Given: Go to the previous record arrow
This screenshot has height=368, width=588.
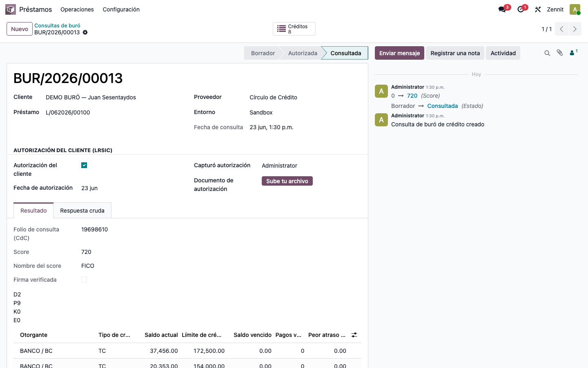Looking at the screenshot, I should point(561,29).
